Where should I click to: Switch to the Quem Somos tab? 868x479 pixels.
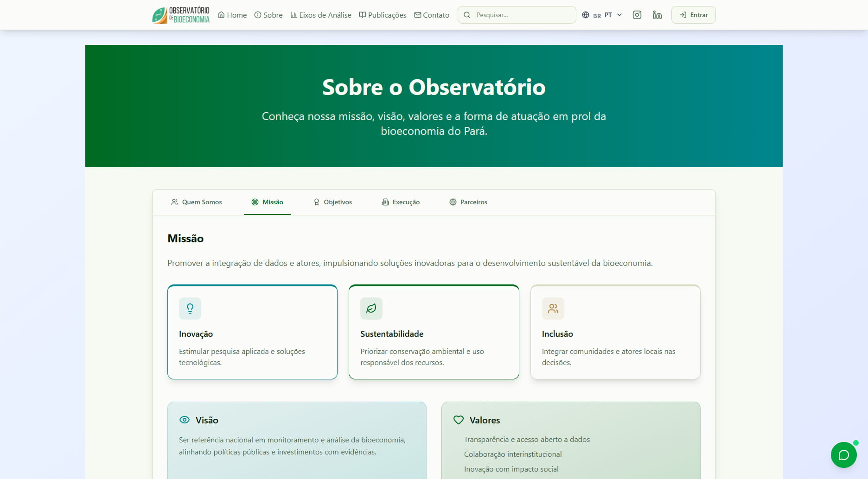click(197, 202)
